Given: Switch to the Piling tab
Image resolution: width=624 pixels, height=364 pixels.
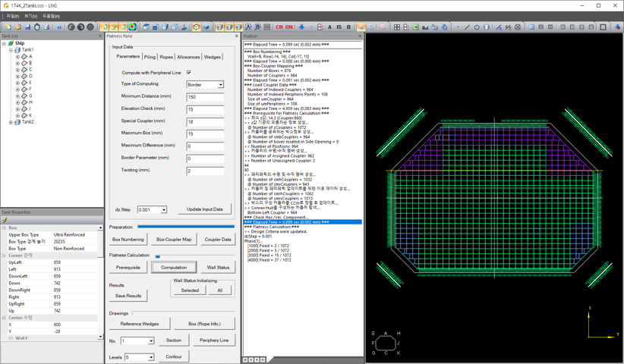Looking at the screenshot, I should pos(150,57).
